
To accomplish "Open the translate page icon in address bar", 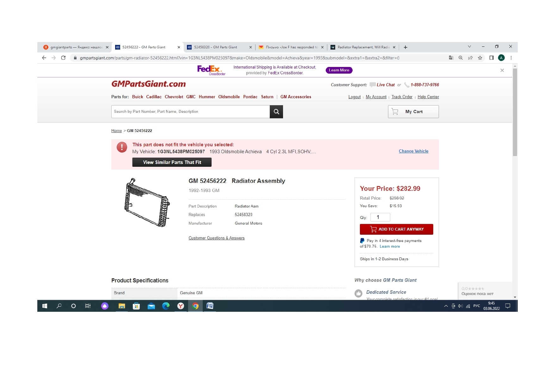I will 451,58.
